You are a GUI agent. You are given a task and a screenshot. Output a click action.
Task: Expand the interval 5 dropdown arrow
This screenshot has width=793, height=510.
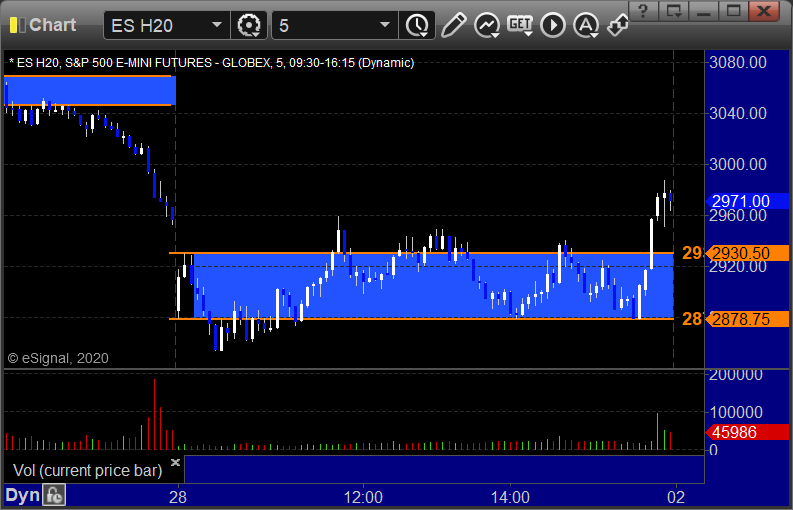[x=385, y=25]
